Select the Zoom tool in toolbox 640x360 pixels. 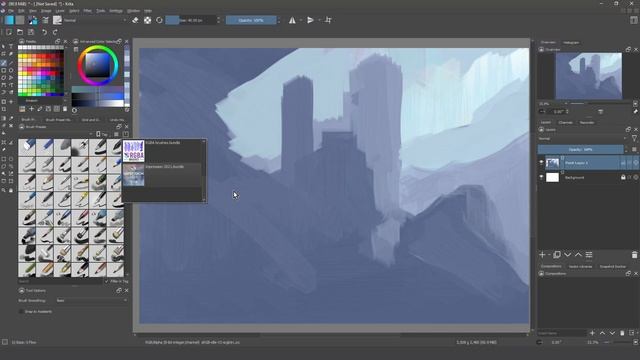click(x=4, y=190)
